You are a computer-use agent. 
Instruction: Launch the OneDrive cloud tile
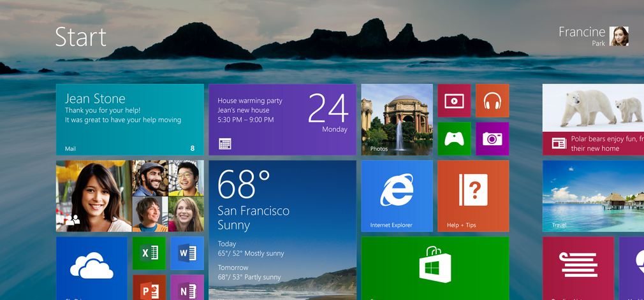(91, 268)
